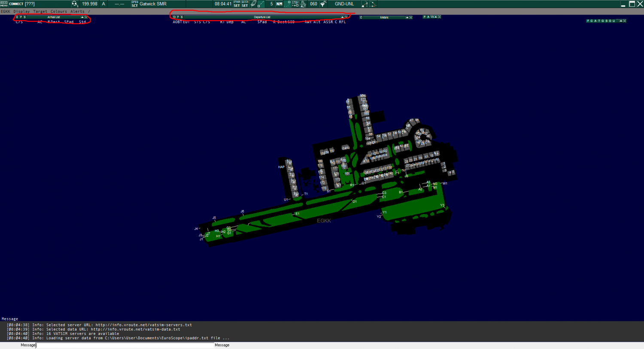The width and height of the screenshot is (644, 349).
Task: Select the GND-UNL altitude filter range
Action: click(x=344, y=4)
